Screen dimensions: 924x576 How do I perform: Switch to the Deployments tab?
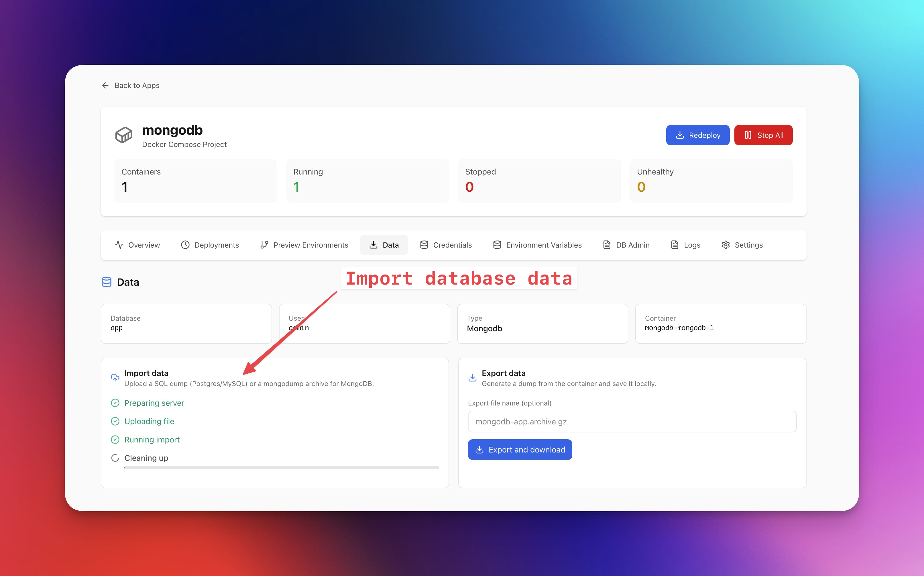[x=210, y=245]
